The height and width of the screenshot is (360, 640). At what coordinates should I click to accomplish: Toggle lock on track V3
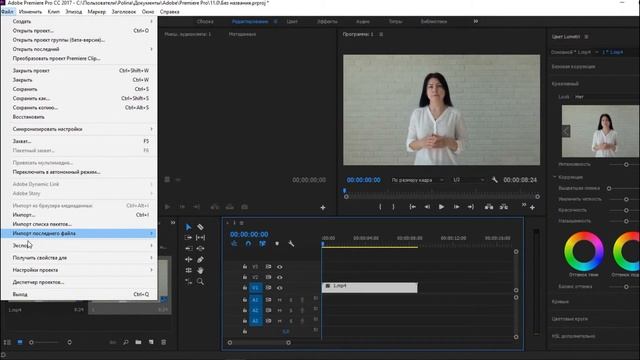click(244, 267)
